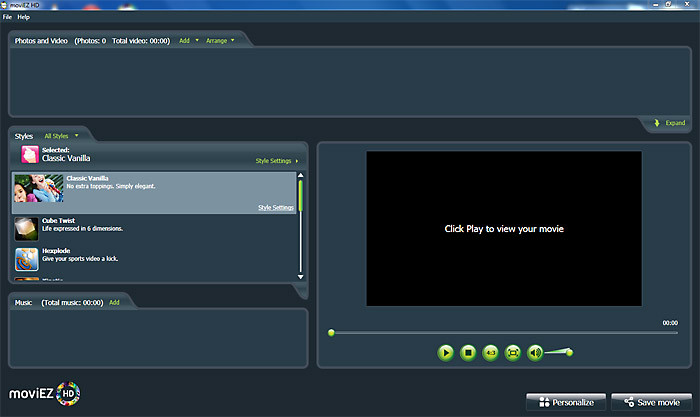The width and height of the screenshot is (700, 417).
Task: Play the movie preview
Action: click(446, 353)
